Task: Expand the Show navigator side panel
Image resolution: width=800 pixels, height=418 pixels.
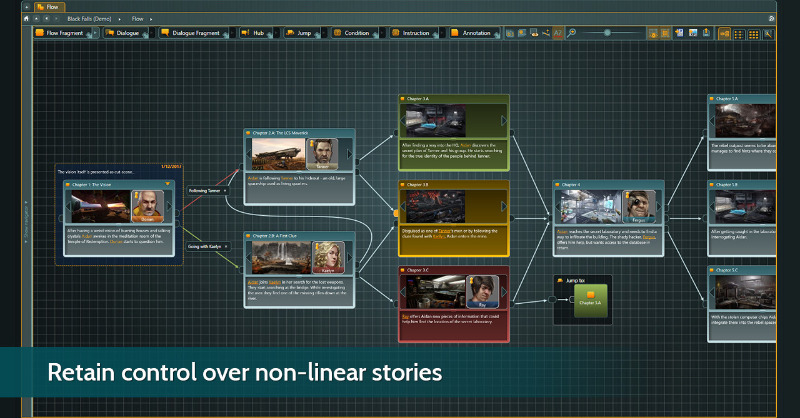Action: (27, 222)
